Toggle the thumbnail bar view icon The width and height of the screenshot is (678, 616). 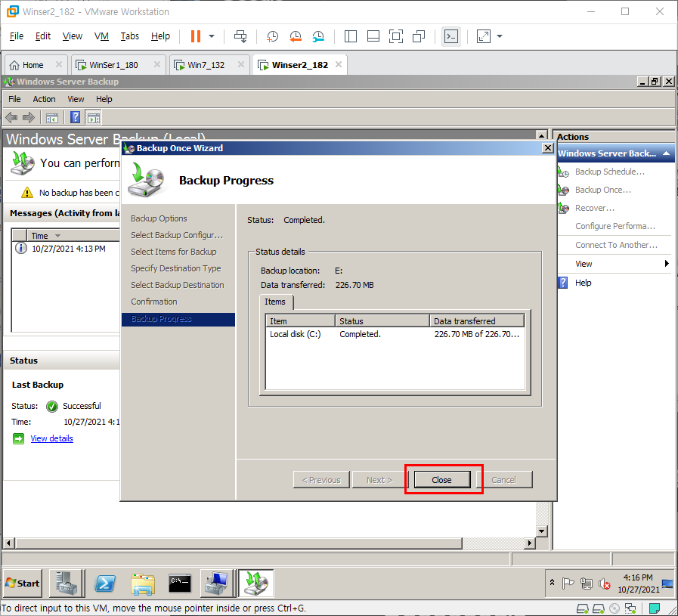[373, 36]
